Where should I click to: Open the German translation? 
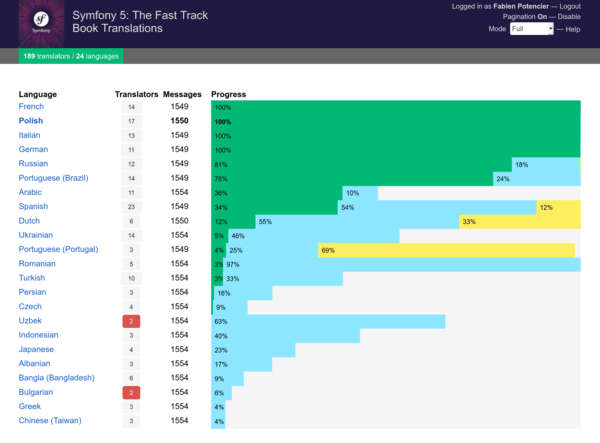tap(33, 149)
